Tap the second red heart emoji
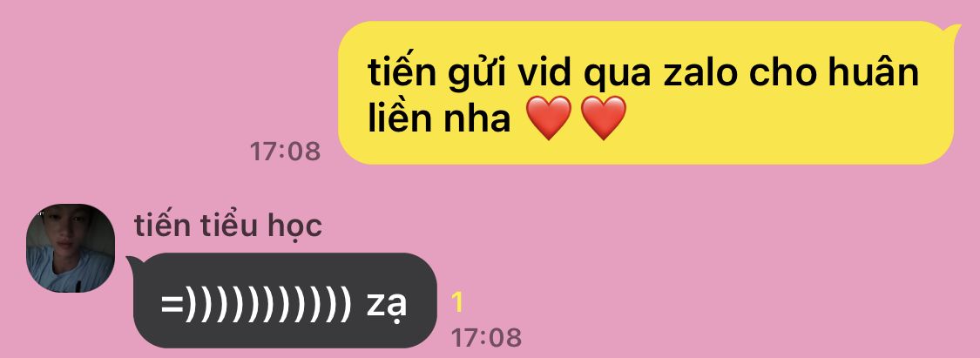This screenshot has width=980, height=358. coord(603,118)
